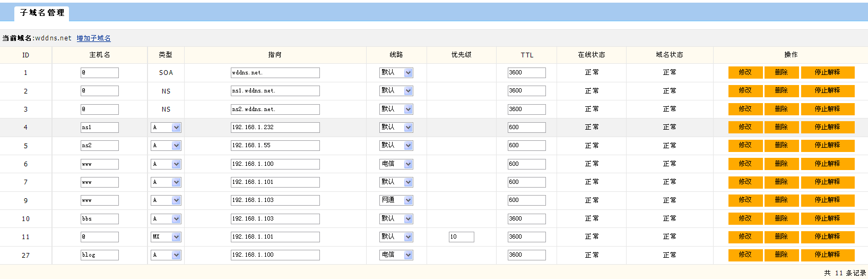868x279 pixels.
Task: Open 线路 dropdown for the SOA record
Action: point(397,73)
